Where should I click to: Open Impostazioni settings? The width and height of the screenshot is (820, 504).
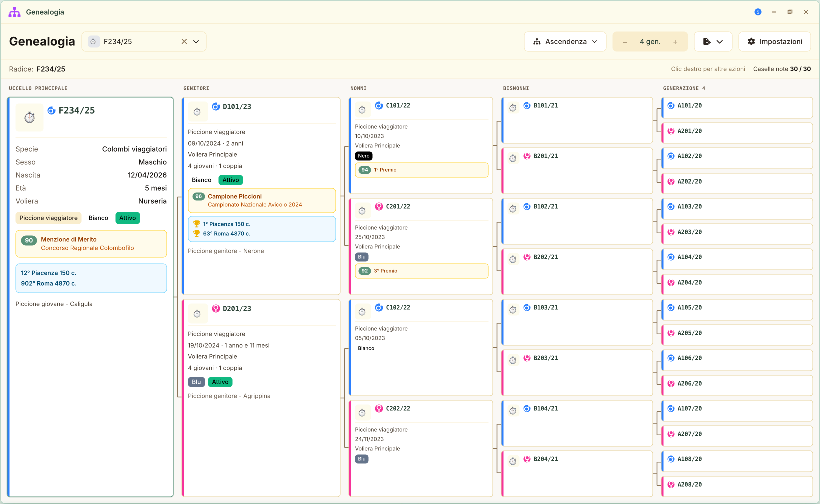click(x=775, y=41)
